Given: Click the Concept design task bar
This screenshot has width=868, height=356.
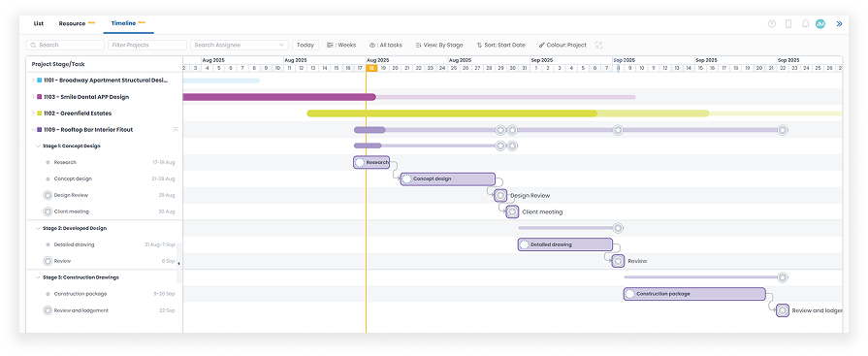Looking at the screenshot, I should [448, 178].
